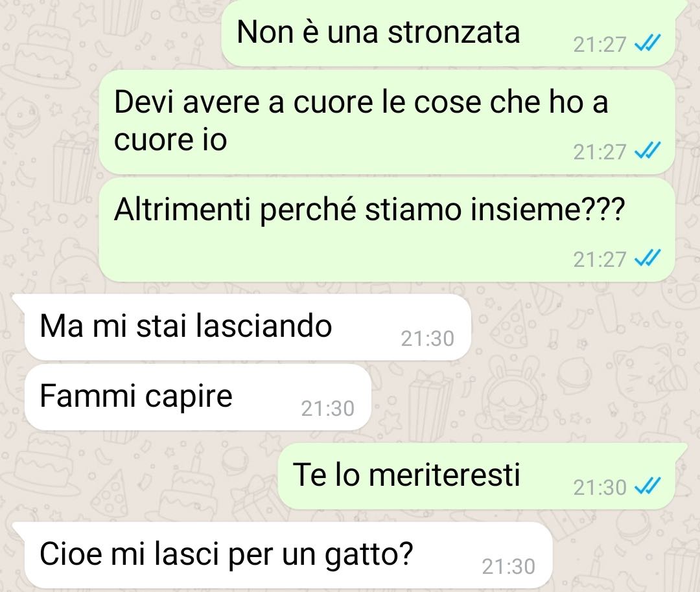Viewport: 700px width, 592px height.
Task: Select the message "Devi avere a cuore le cose"
Action: [x=386, y=122]
